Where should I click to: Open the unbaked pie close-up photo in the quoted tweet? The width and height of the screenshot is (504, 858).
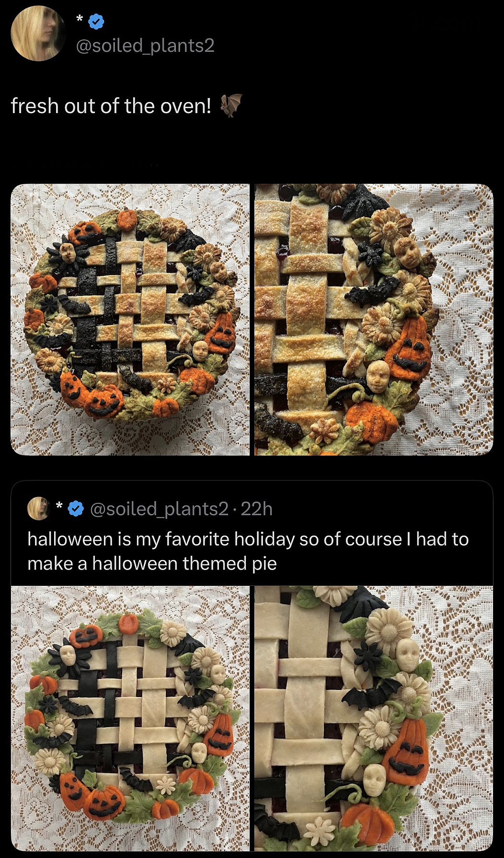[x=374, y=718]
